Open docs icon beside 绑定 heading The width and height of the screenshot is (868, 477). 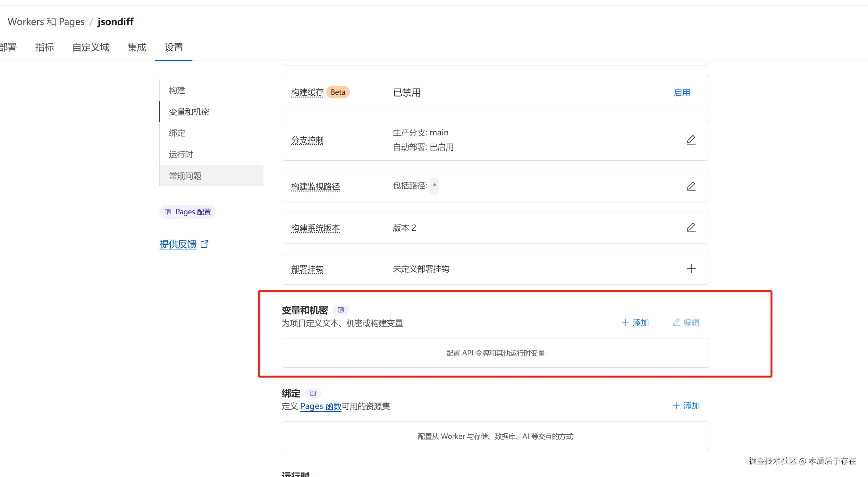[x=313, y=393]
